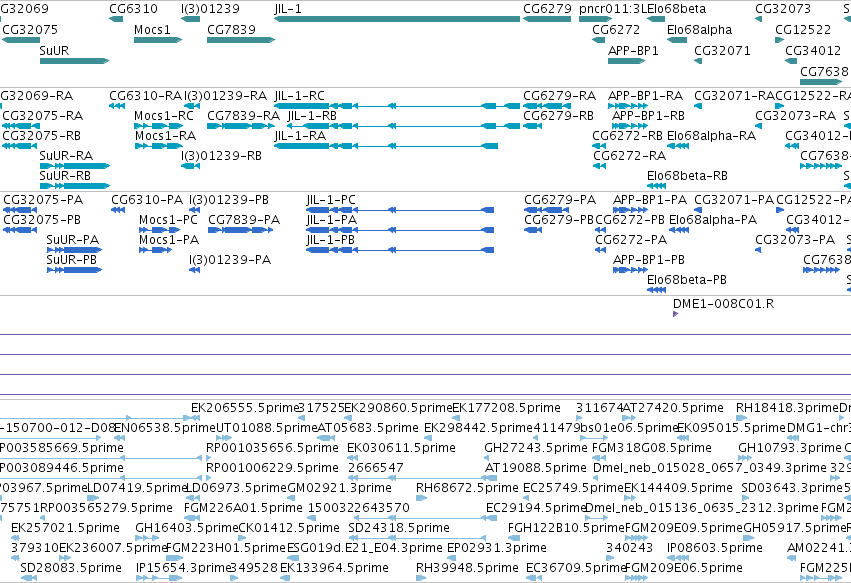Click the CG32073-RA transcript label
Screen dimensions: 851x583
(796, 116)
